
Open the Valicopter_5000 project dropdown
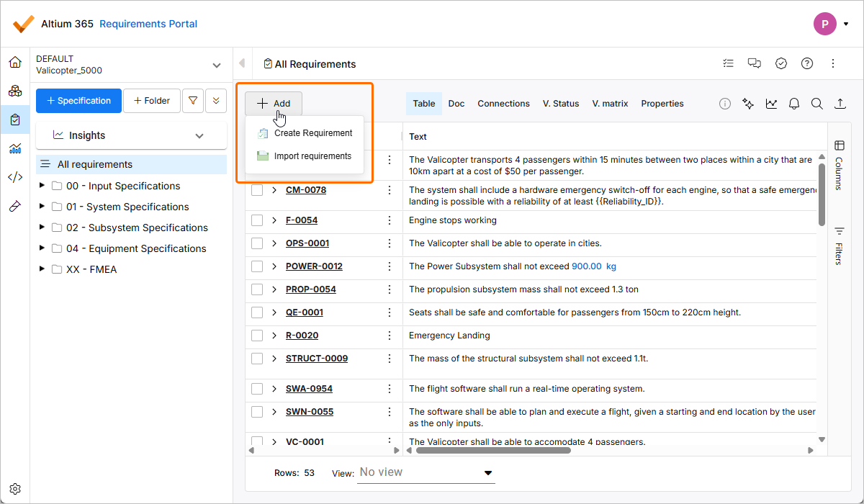pos(130,65)
